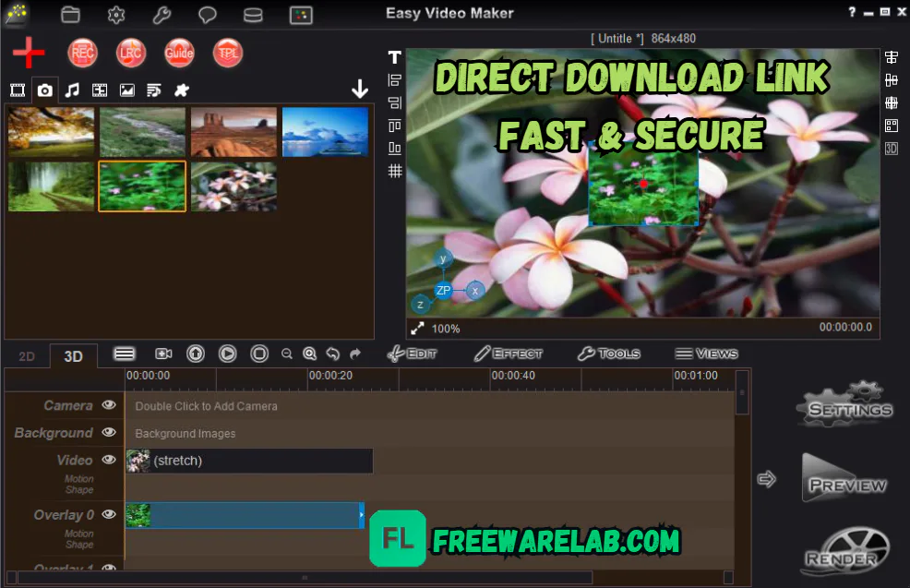
Task: Click the down arrow add-to-timeline icon
Action: click(x=360, y=89)
